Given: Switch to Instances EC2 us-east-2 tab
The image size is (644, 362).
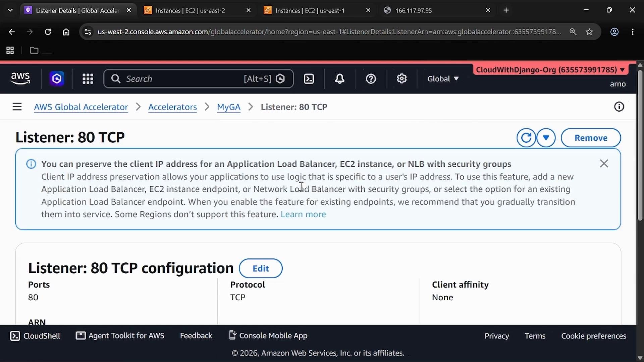Looking at the screenshot, I should point(198,10).
